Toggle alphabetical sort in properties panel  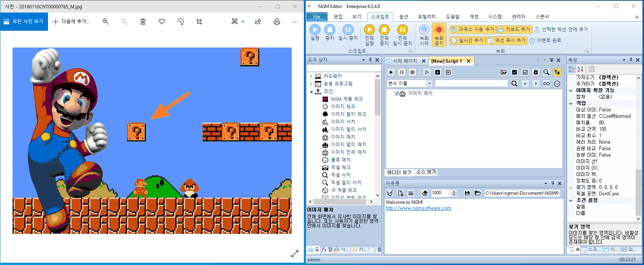point(580,69)
